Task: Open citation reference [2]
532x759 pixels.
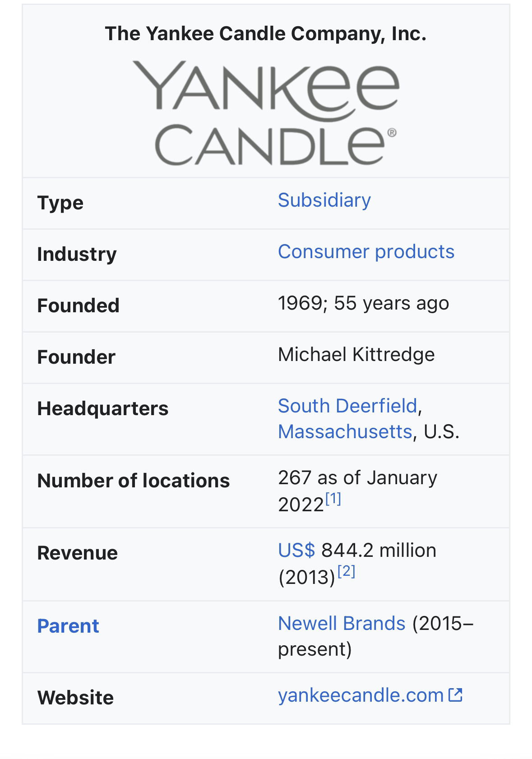Action: coord(347,571)
